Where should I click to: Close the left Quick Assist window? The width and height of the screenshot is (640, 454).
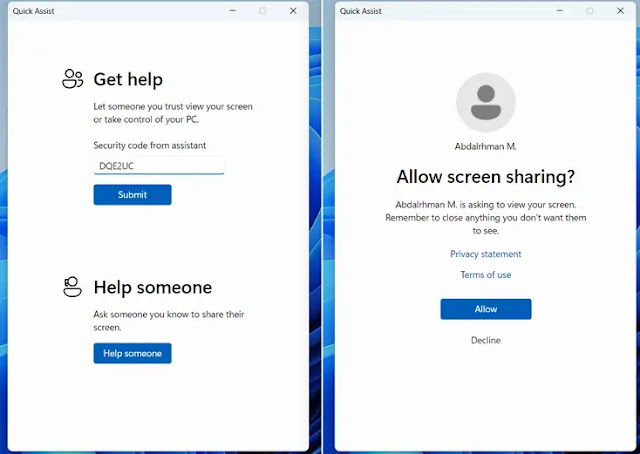(293, 11)
